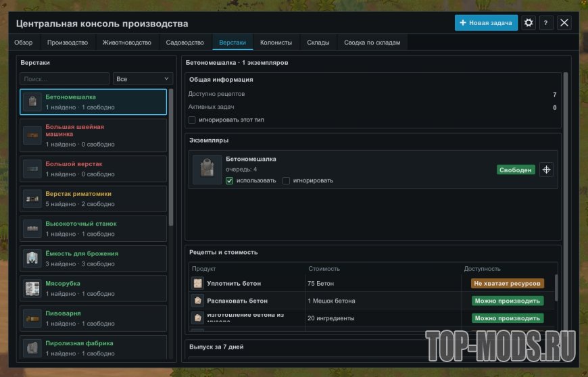This screenshot has height=377, width=588.
Task: Click the green 'Свободен' status button
Action: tap(516, 170)
